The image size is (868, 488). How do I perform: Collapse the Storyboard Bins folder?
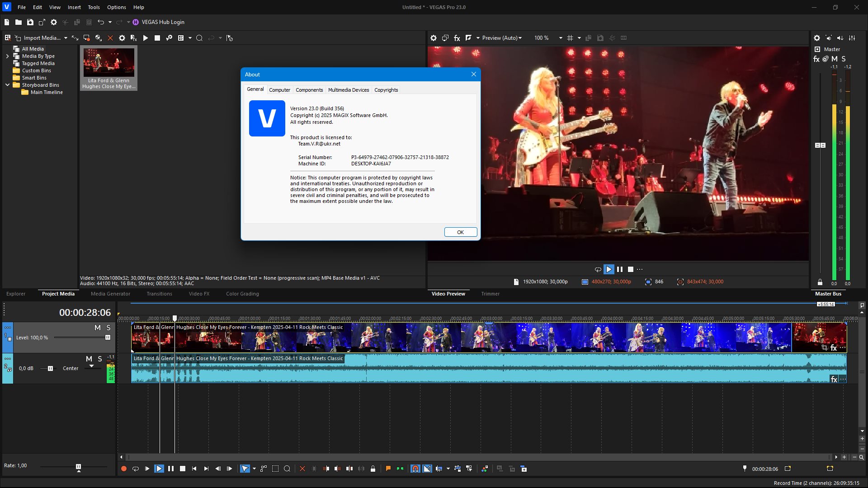(7, 85)
